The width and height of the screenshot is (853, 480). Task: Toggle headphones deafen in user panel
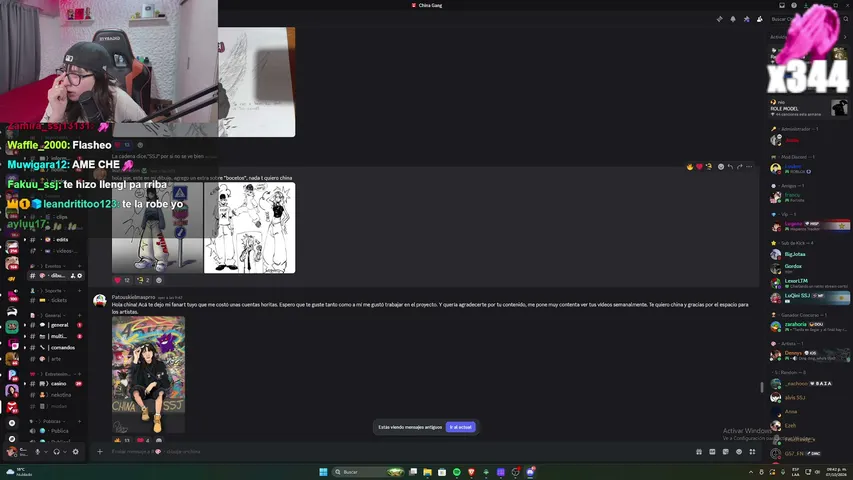[57, 452]
